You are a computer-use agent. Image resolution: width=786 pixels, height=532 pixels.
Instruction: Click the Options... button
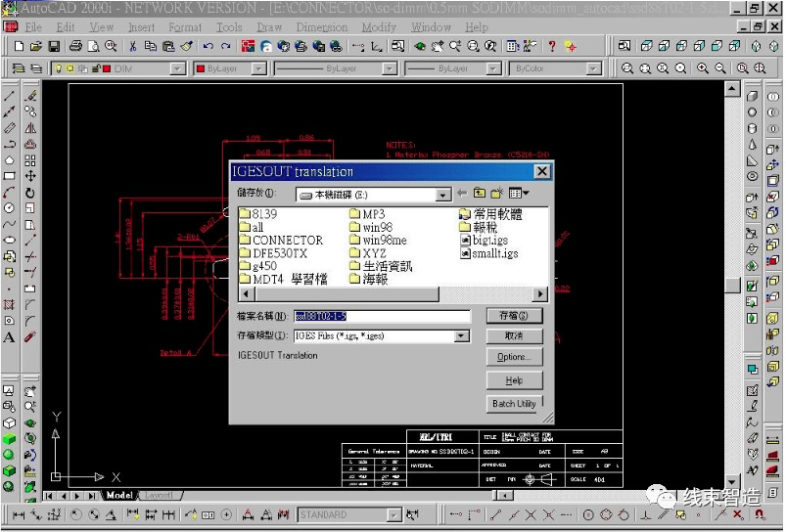(514, 357)
